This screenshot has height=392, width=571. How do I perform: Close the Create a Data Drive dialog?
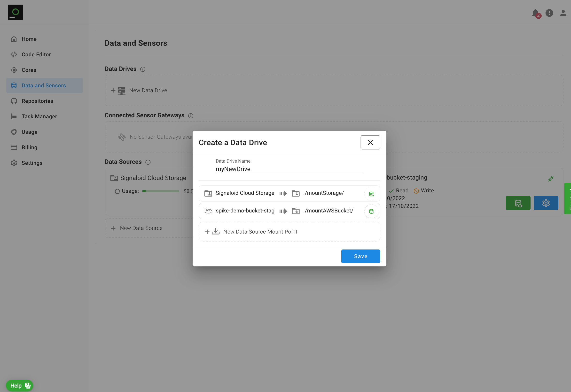click(370, 143)
